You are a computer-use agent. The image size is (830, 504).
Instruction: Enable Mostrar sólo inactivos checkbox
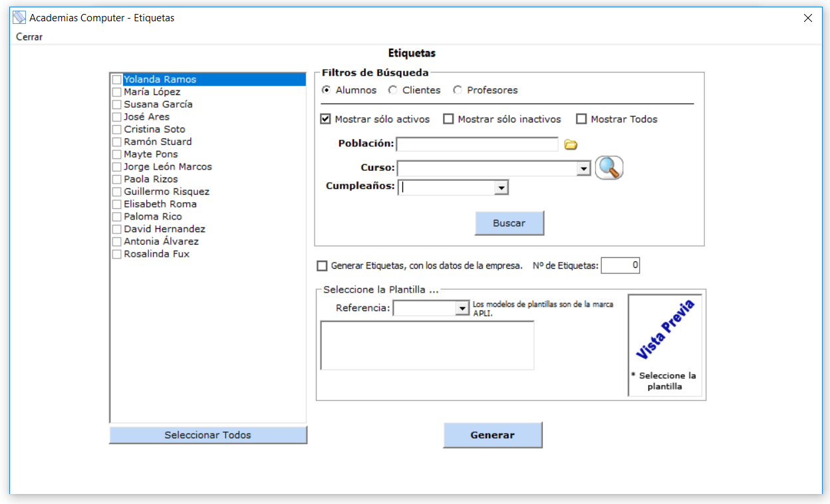coord(448,119)
